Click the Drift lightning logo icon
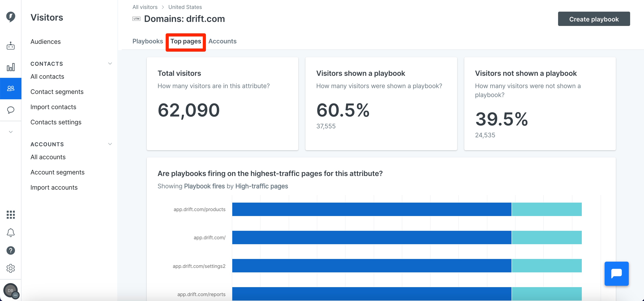This screenshot has width=644, height=301. coord(11,17)
